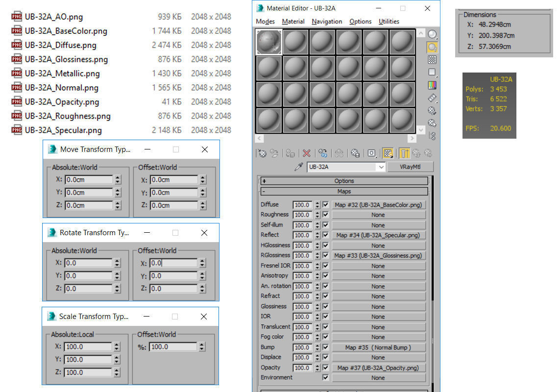Open Map #35 Normal Bump button
This screenshot has width=560, height=392.
[x=379, y=347]
